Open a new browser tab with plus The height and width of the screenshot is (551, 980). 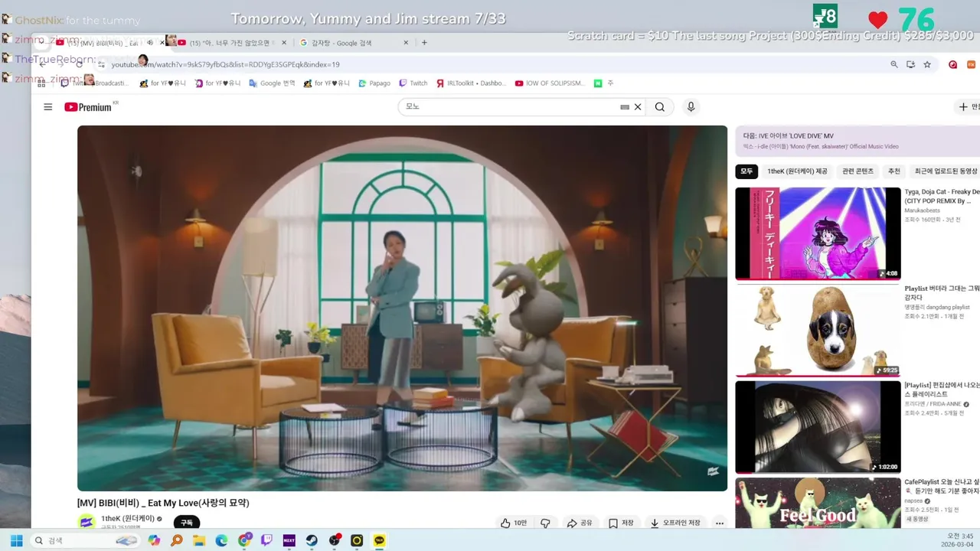click(x=424, y=43)
